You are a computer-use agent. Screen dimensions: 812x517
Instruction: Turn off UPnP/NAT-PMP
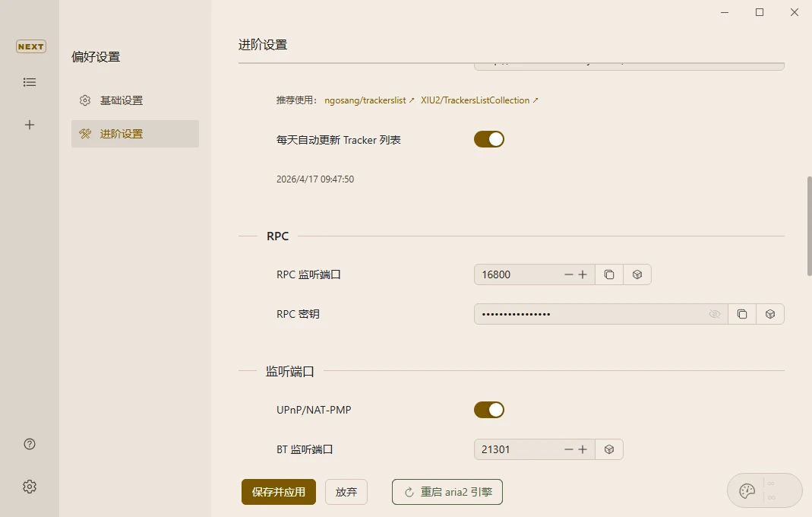tap(488, 410)
